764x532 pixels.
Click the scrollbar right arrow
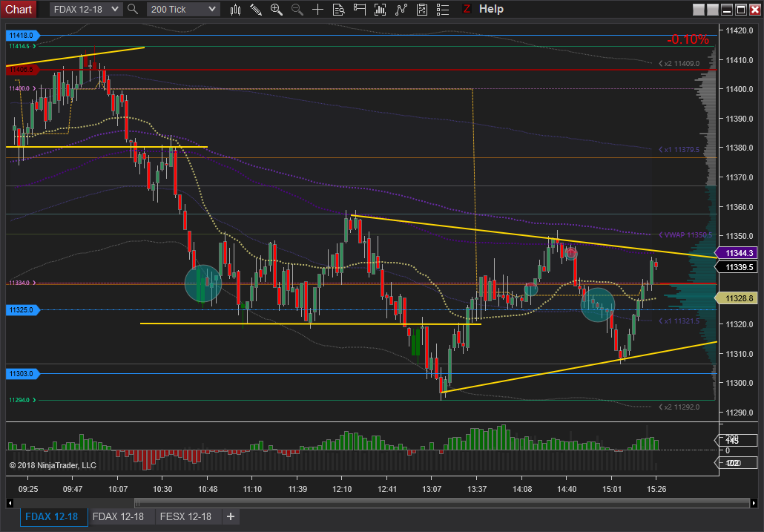(754, 503)
